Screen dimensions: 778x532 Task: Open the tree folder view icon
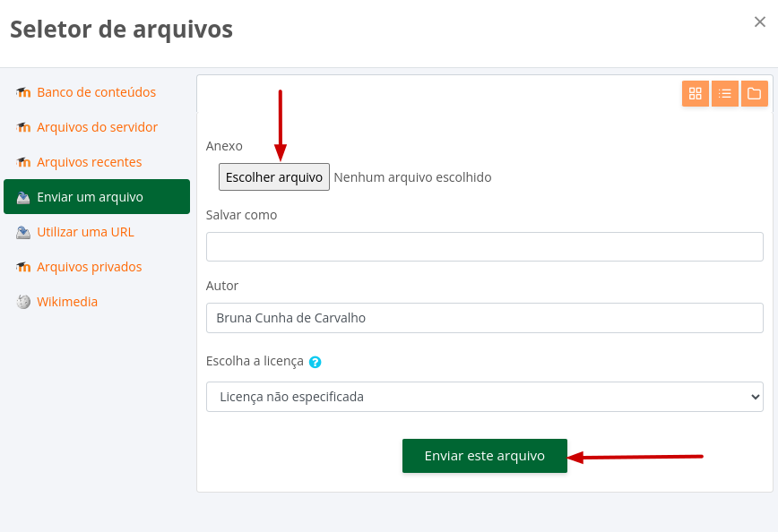(755, 93)
